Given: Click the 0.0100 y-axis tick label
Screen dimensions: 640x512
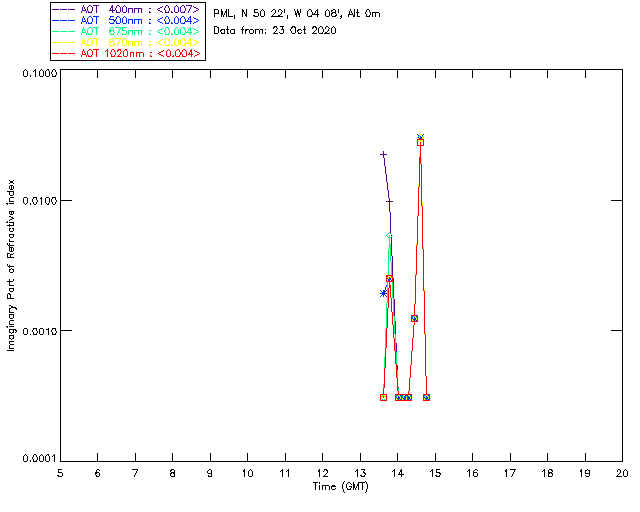Looking at the screenshot, I should pos(39,201).
